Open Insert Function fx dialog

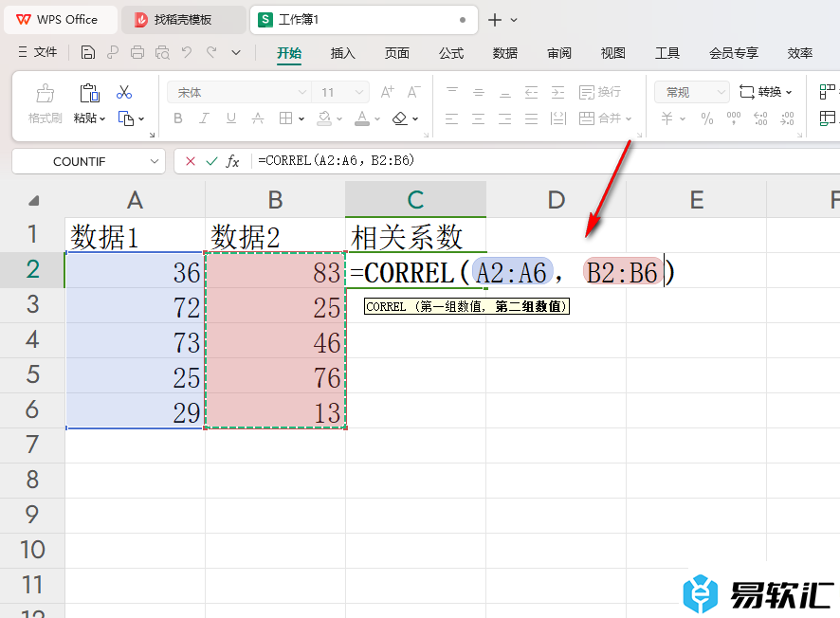(x=232, y=161)
